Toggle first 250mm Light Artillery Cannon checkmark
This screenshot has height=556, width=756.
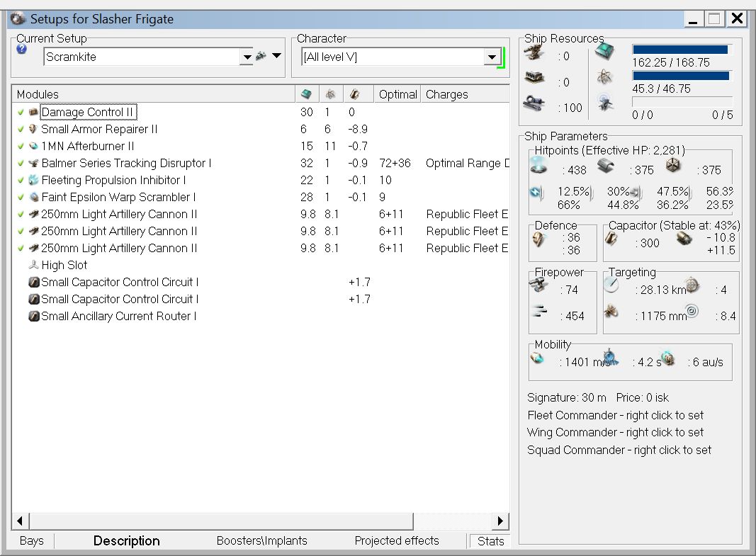[x=21, y=215]
